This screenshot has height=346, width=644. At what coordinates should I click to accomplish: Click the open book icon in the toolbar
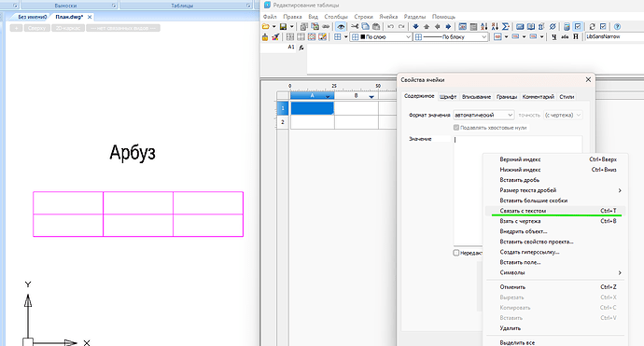pyautogui.click(x=531, y=27)
